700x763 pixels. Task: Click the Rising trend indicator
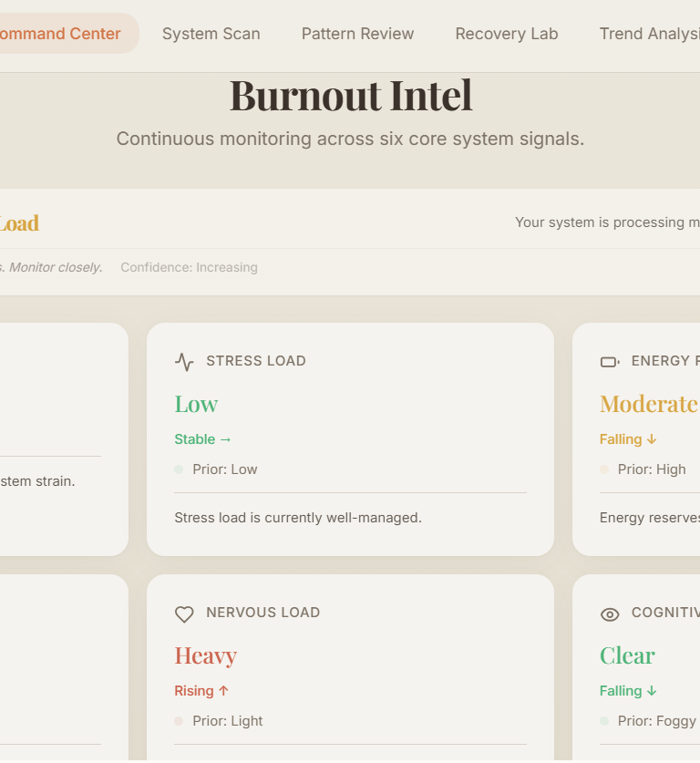point(201,691)
